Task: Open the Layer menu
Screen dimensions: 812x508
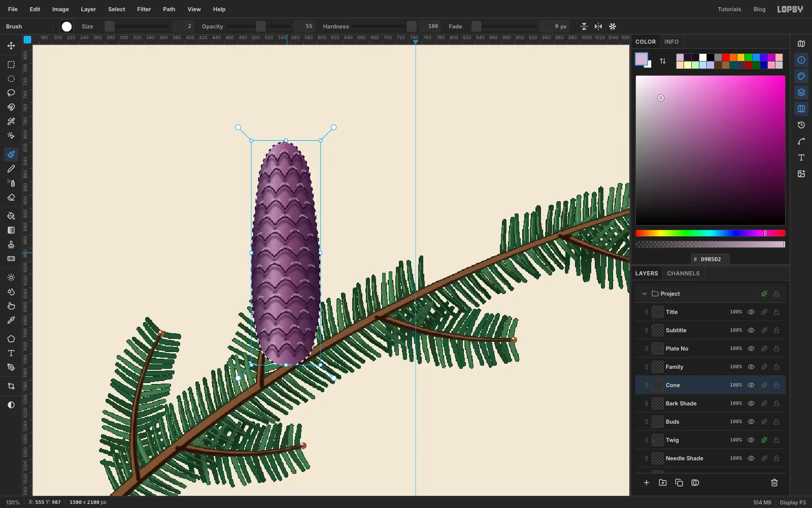Action: click(88, 9)
